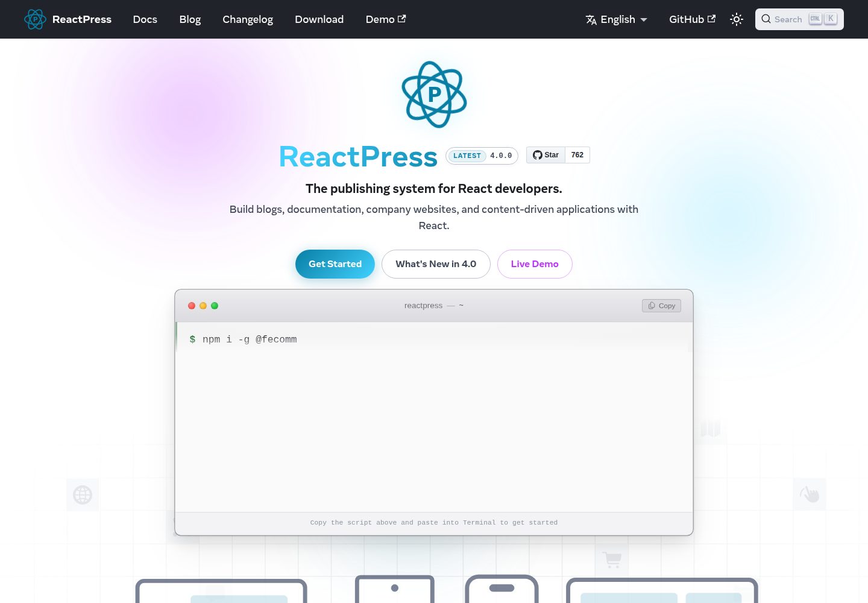Click the 'npm i -g @fecomm' command text
Image resolution: width=868 pixels, height=603 pixels.
250,339
